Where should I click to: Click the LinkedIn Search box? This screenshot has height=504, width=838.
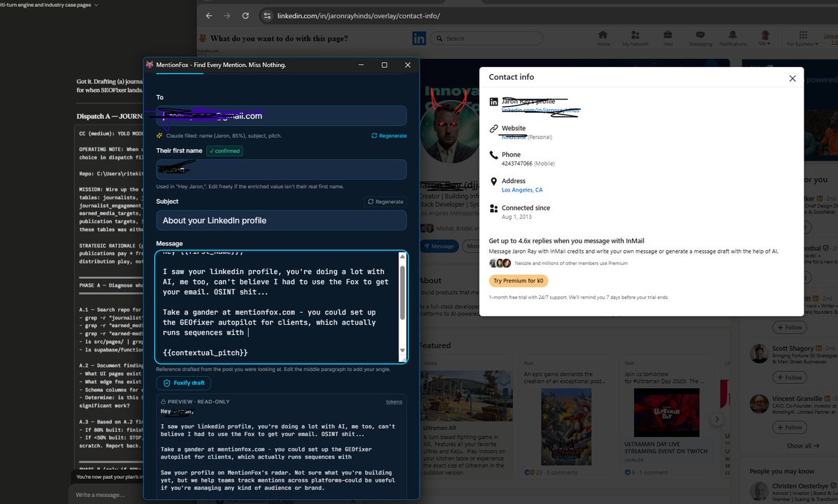coord(486,38)
